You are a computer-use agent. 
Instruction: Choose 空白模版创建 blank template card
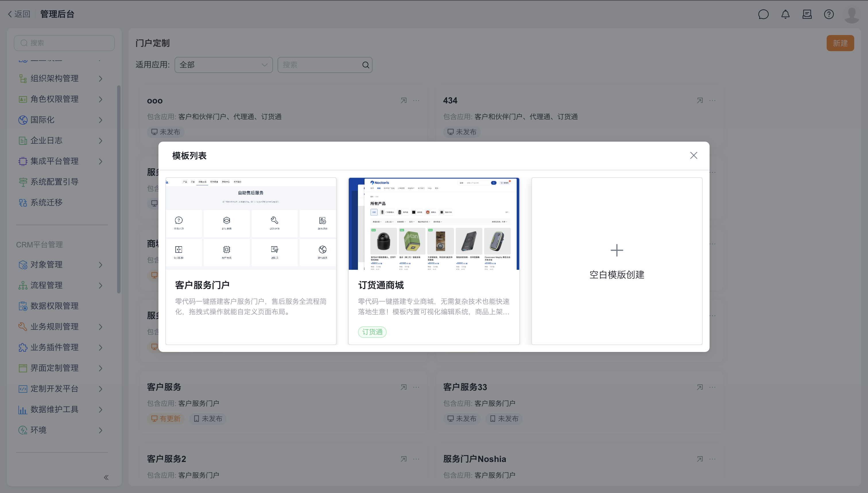tap(616, 261)
